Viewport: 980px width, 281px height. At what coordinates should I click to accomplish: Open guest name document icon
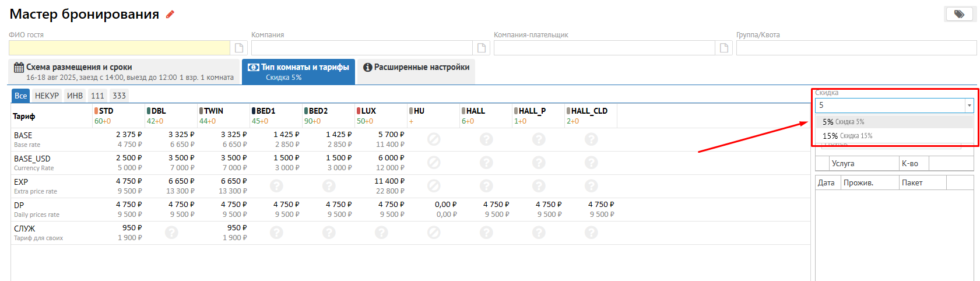(239, 48)
